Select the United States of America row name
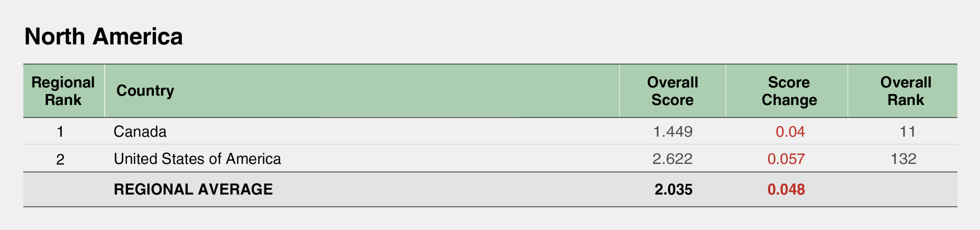The image size is (980, 230). [x=197, y=159]
